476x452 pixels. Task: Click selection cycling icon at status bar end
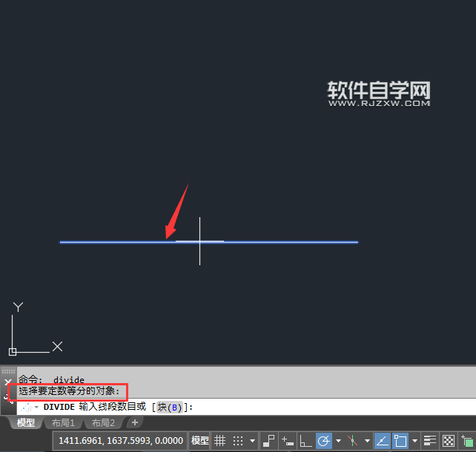tap(468, 440)
